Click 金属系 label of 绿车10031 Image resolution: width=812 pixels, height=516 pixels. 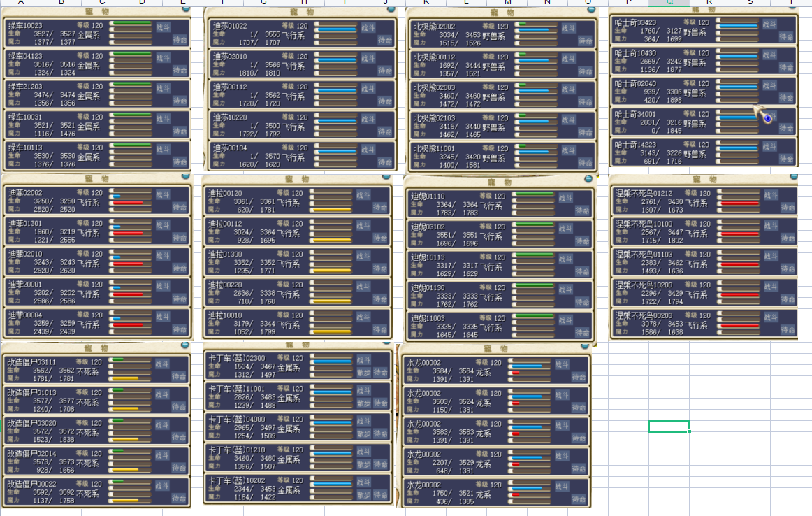[88, 127]
